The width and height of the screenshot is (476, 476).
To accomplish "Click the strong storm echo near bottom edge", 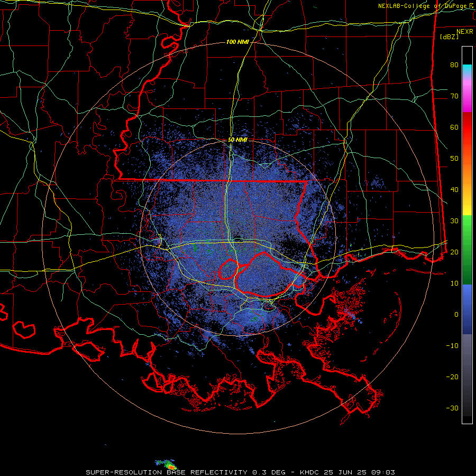I will click(x=170, y=465).
